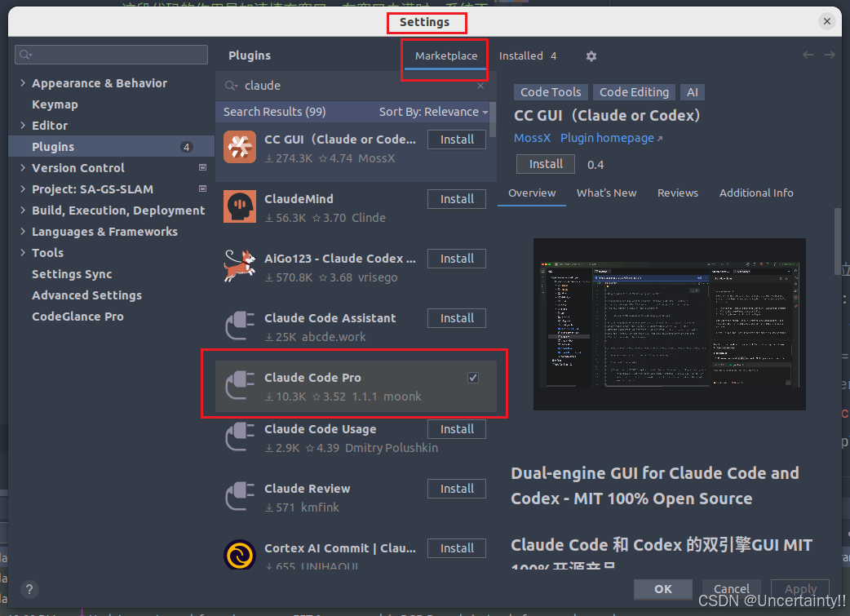The width and height of the screenshot is (850, 616).
Task: Confirm settings with OK button
Action: [663, 589]
